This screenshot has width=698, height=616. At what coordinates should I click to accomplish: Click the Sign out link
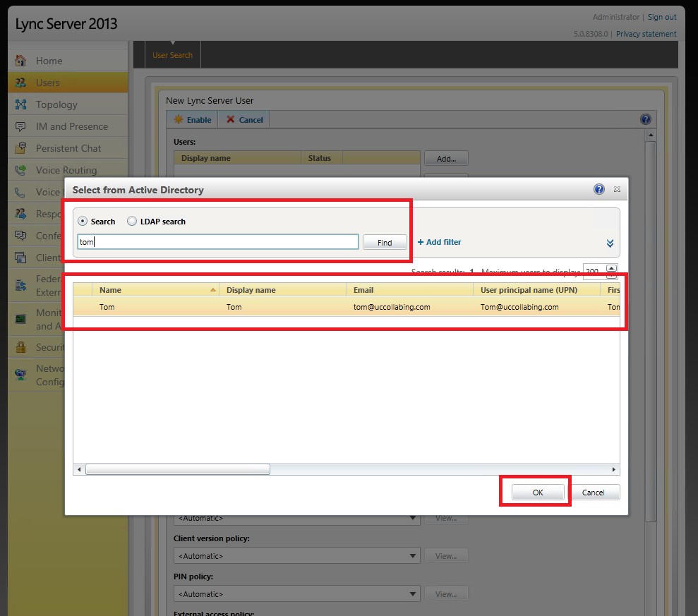pos(662,17)
